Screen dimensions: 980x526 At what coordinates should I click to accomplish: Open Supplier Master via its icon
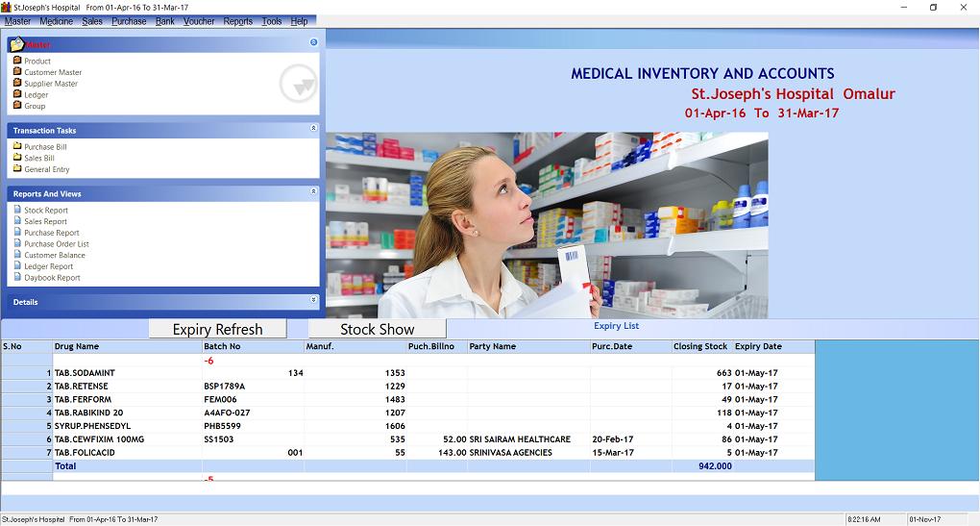(17, 84)
